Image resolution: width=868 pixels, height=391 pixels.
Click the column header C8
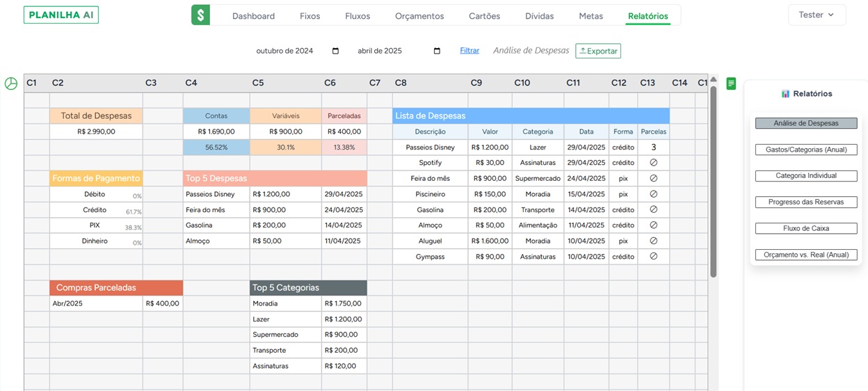430,83
